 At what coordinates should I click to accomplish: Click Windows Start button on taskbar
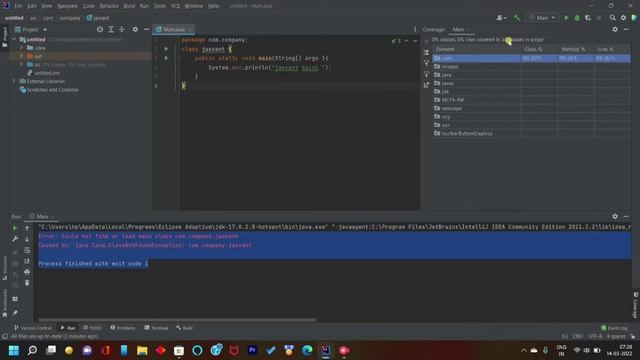14,350
